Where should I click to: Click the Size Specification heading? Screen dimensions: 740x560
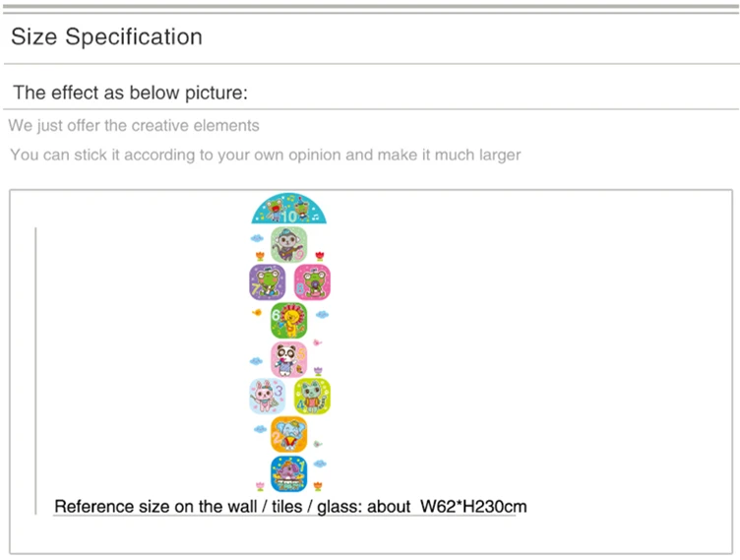click(106, 36)
